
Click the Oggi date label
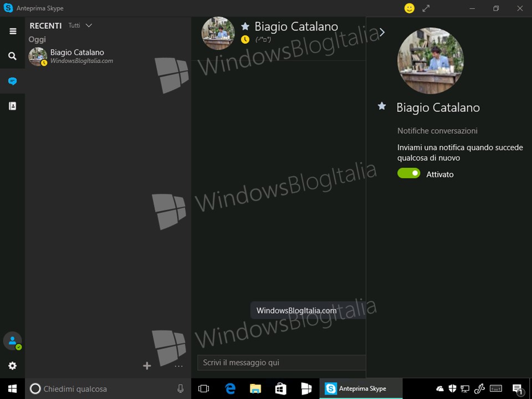click(37, 40)
